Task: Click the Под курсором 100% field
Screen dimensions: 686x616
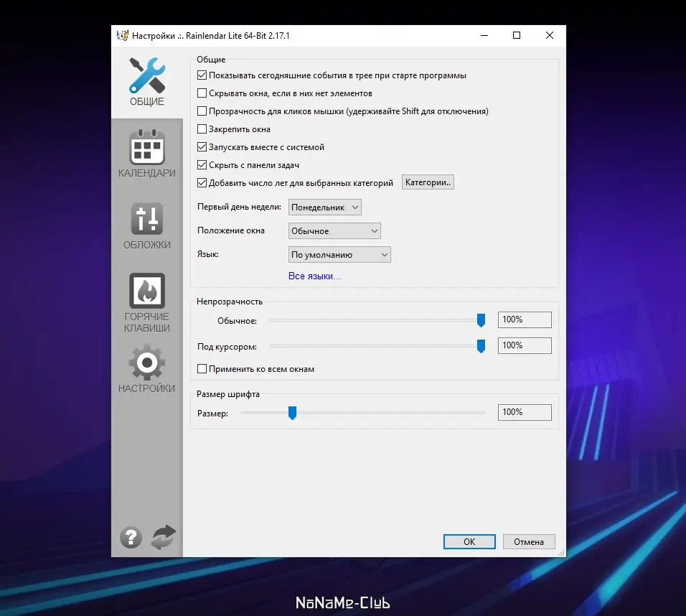Action: point(525,345)
